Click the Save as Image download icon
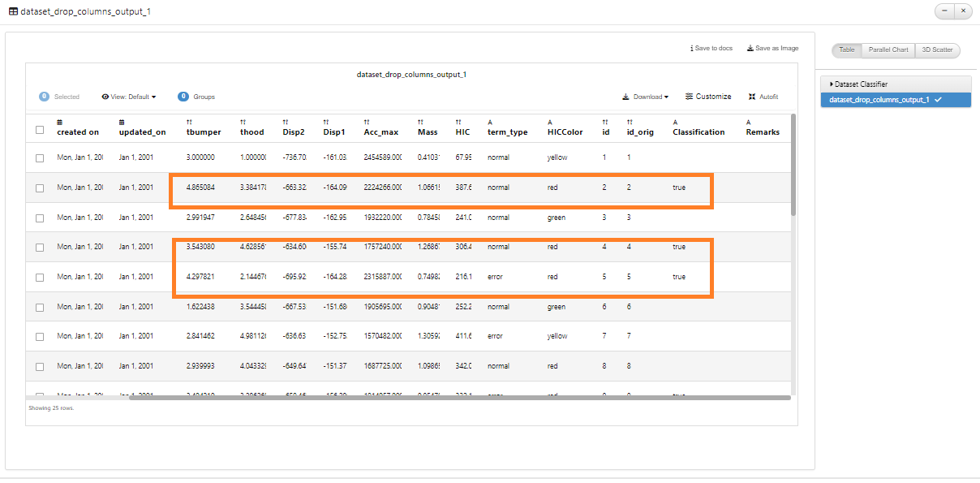Image resolution: width=980 pixels, height=483 pixels. (x=750, y=49)
